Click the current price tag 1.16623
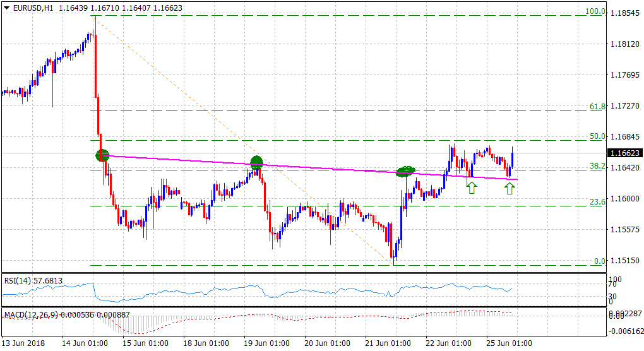 (625, 153)
